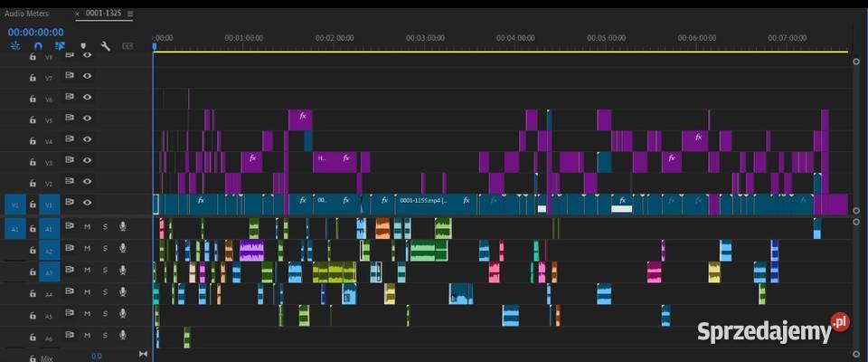Click the Add Marker icon

[x=83, y=45]
